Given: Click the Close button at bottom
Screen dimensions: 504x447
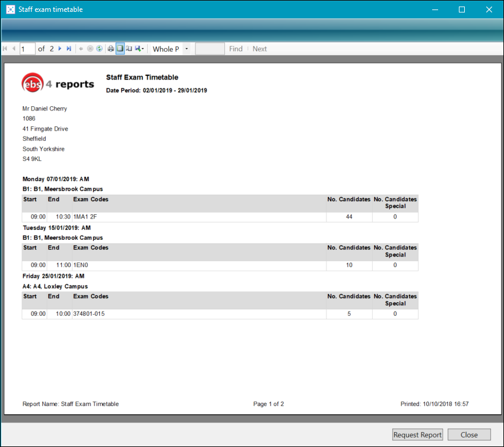Looking at the screenshot, I should coord(469,435).
